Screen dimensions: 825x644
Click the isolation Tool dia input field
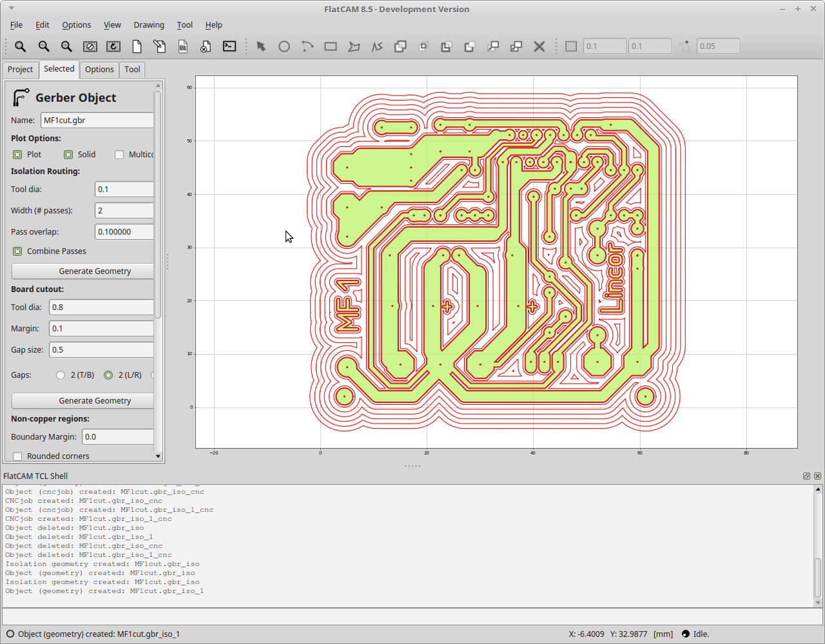(124, 190)
